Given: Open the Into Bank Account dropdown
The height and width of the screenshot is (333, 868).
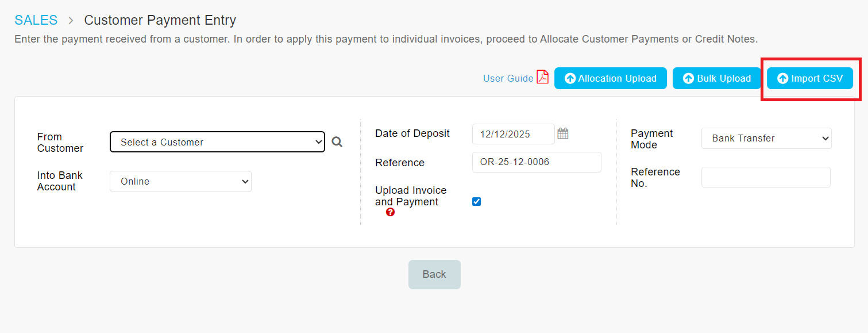Looking at the screenshot, I should (x=180, y=181).
